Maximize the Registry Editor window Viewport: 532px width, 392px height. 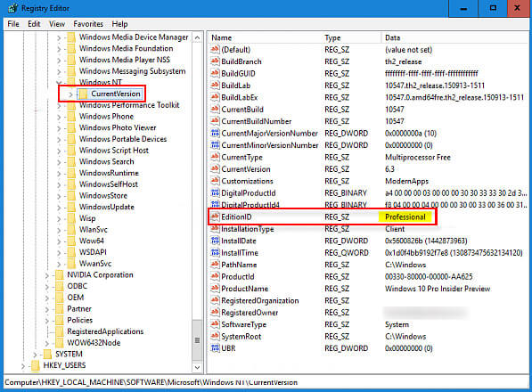click(493, 8)
